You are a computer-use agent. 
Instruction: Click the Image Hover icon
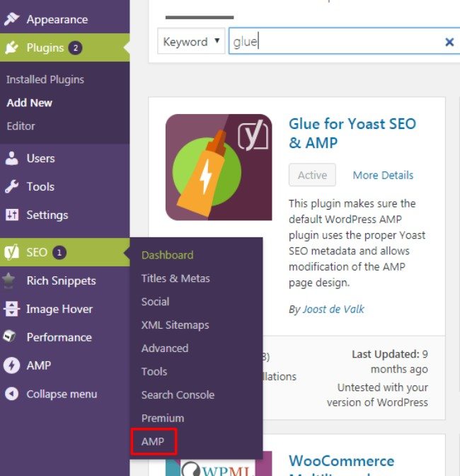11,309
